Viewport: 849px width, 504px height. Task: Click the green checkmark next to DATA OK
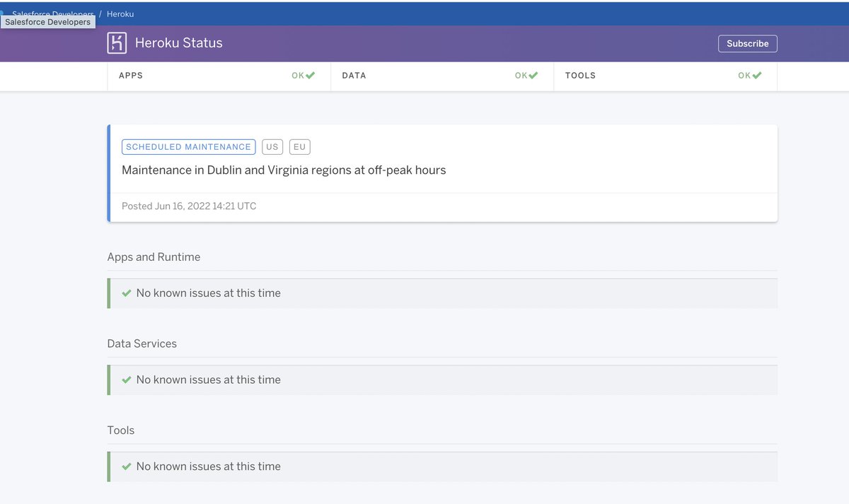tap(533, 76)
